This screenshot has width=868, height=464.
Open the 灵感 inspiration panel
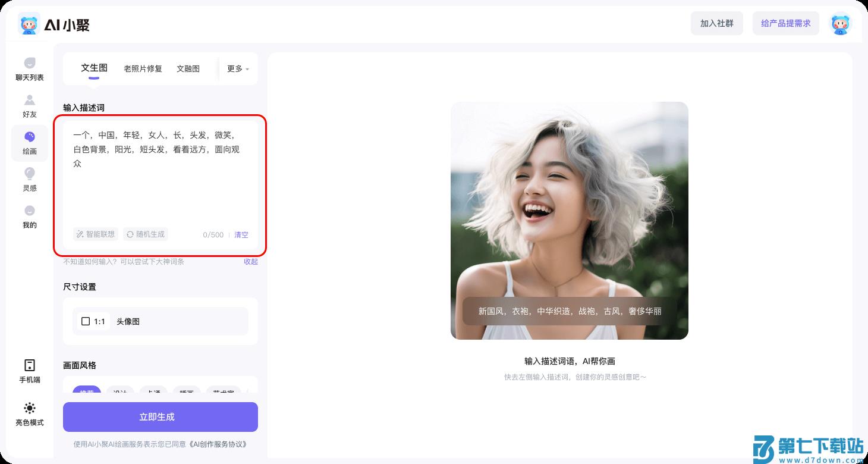click(29, 178)
